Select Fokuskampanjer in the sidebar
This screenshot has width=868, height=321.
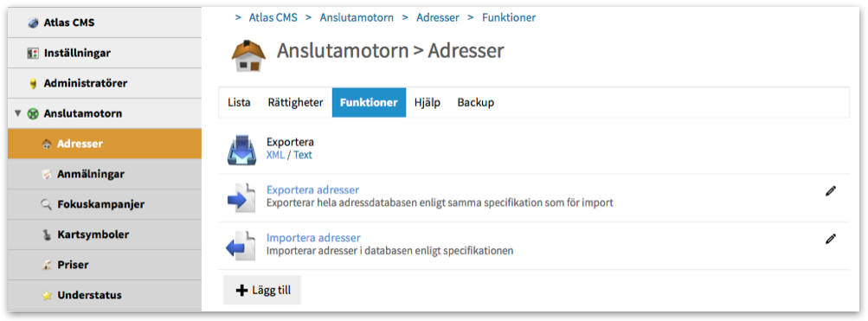coord(105,204)
